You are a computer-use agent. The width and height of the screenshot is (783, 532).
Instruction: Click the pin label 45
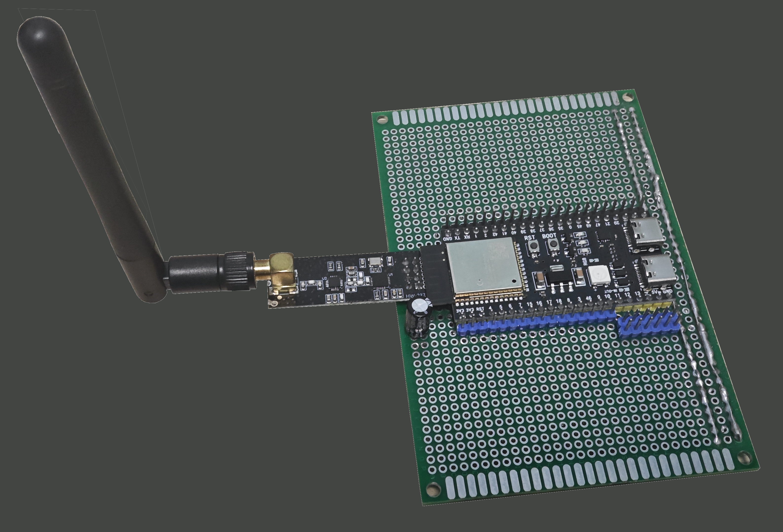tap(579, 226)
